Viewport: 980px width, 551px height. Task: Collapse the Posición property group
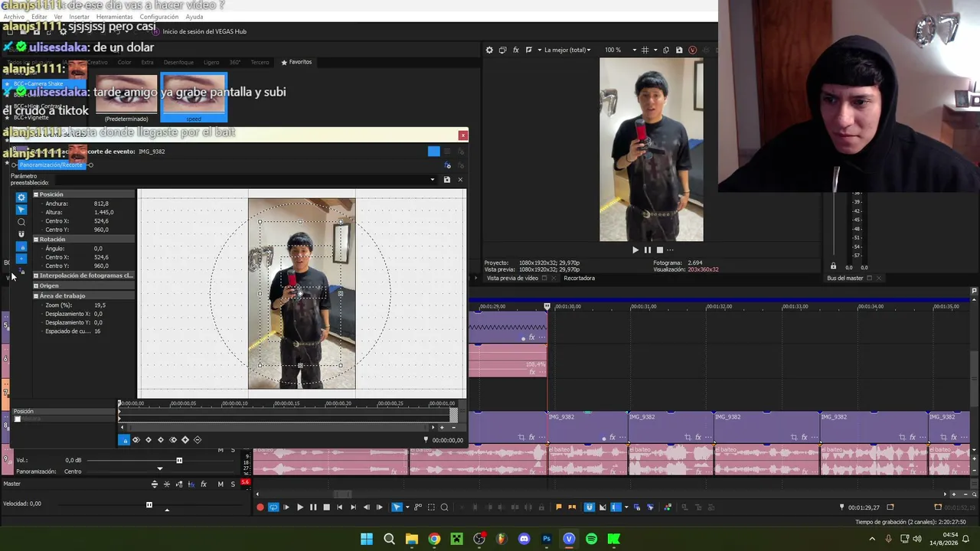35,194
